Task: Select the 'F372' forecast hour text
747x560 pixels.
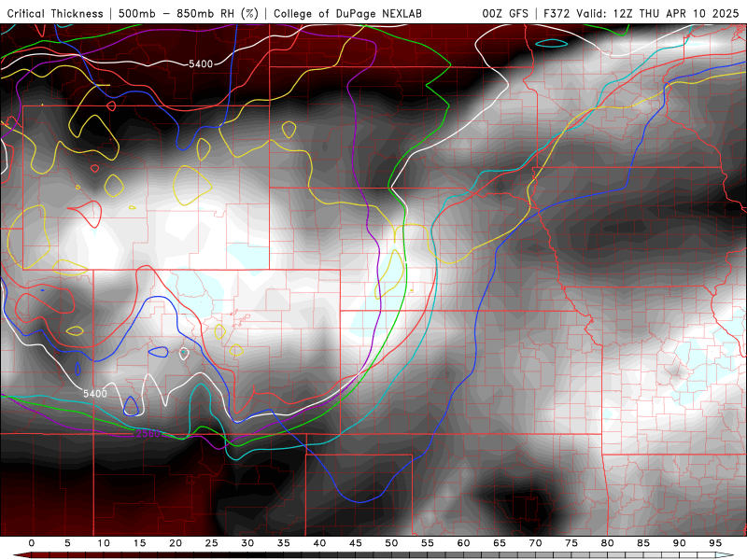Action: [x=557, y=14]
